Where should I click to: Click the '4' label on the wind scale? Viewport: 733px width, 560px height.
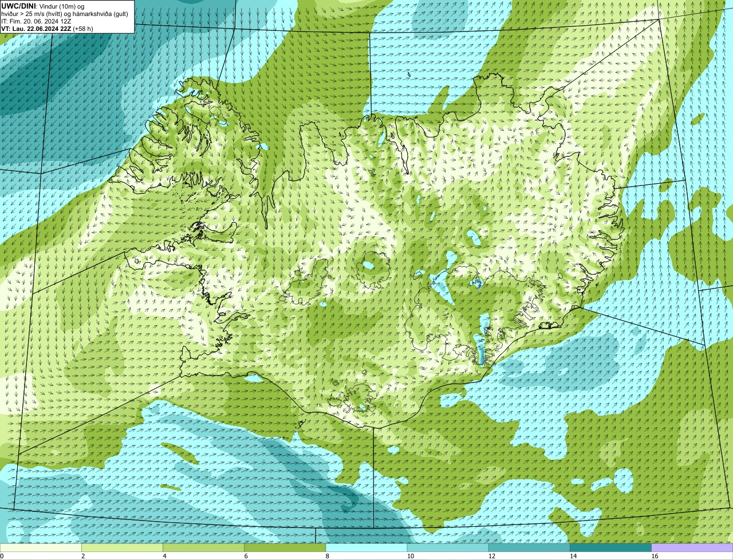(x=164, y=556)
